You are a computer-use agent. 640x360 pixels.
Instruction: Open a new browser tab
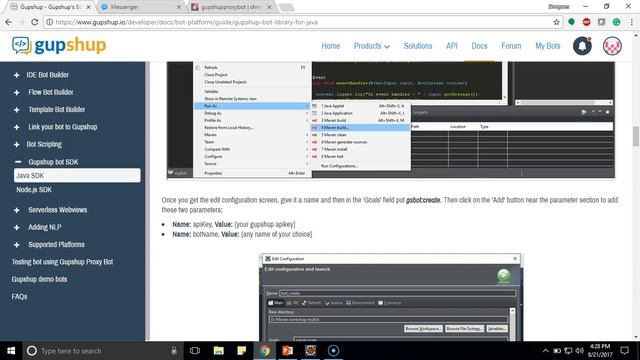click(x=286, y=7)
